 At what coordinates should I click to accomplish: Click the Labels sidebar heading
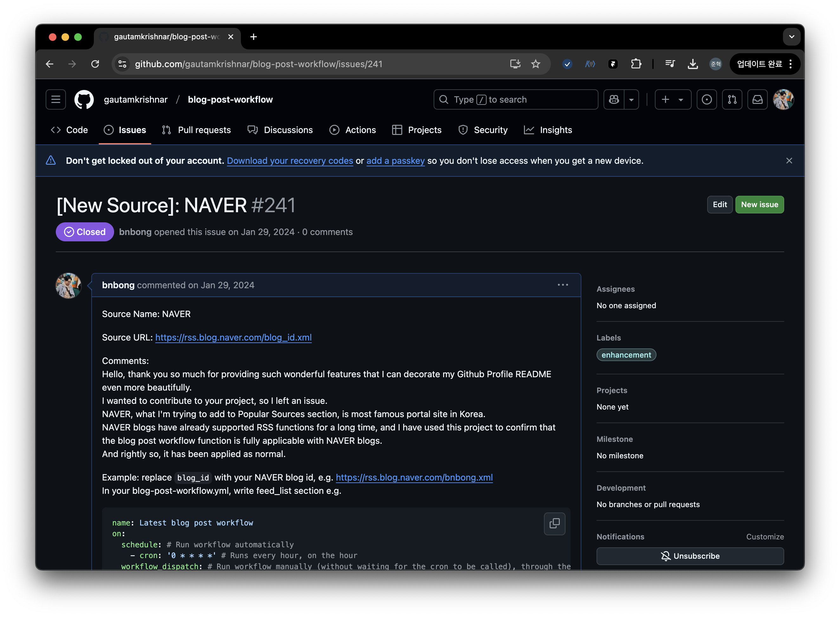[x=609, y=338]
